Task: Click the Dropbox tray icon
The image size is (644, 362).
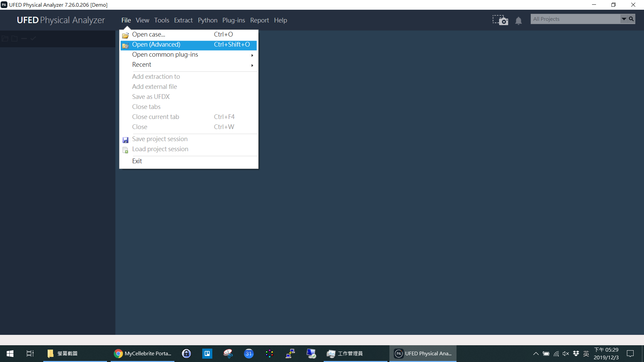Action: pos(576,354)
